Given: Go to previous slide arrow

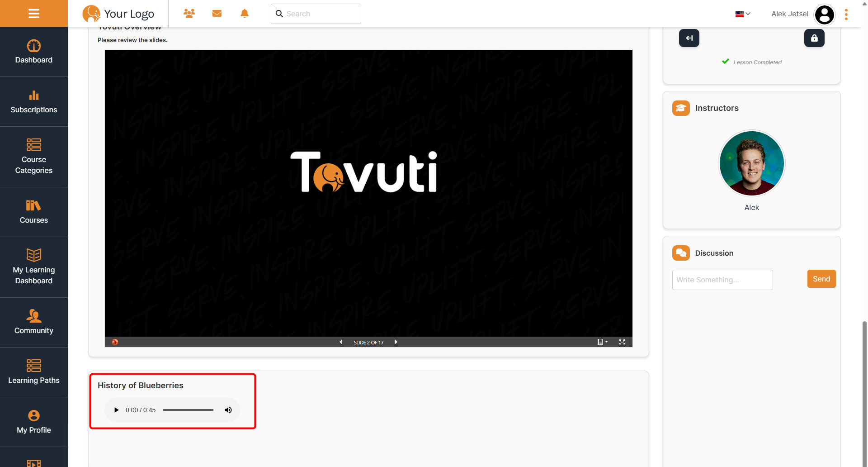Looking at the screenshot, I should [341, 342].
